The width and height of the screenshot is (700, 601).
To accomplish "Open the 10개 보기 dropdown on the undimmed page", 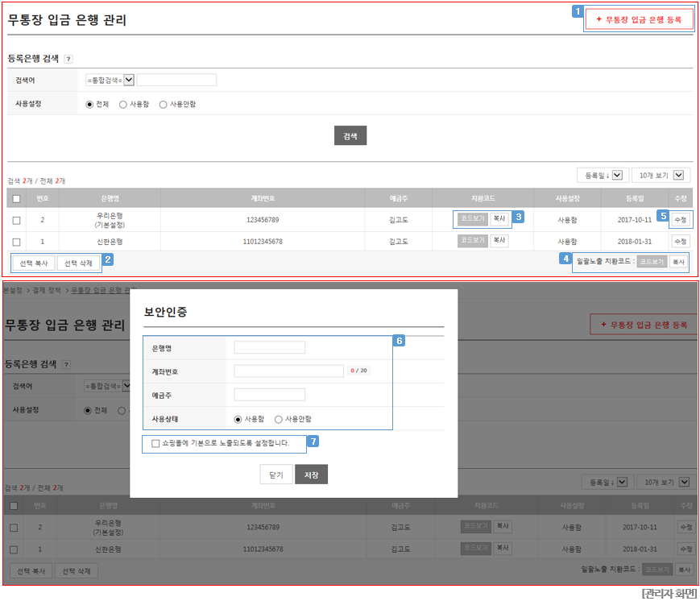I will [661, 175].
